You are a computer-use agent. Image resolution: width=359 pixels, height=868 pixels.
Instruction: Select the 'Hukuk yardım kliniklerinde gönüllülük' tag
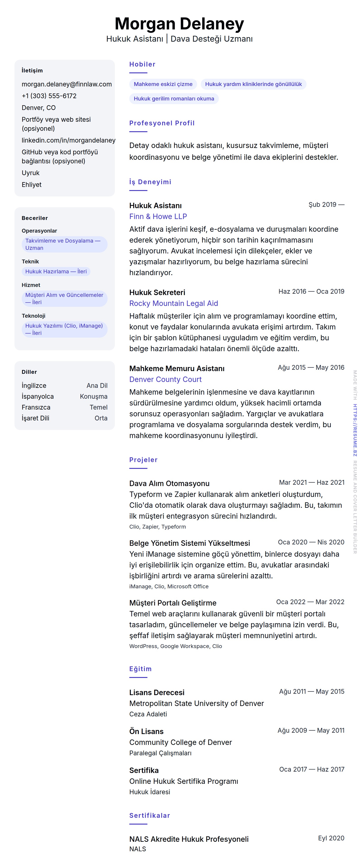tap(253, 84)
